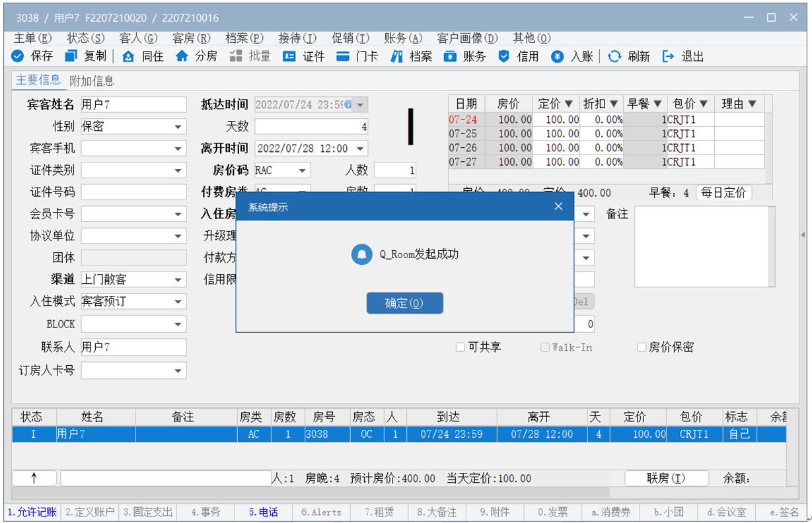This screenshot has height=523, width=812.
Task: Open the 档案 (profile) toolbar icon
Action: [x=396, y=57]
